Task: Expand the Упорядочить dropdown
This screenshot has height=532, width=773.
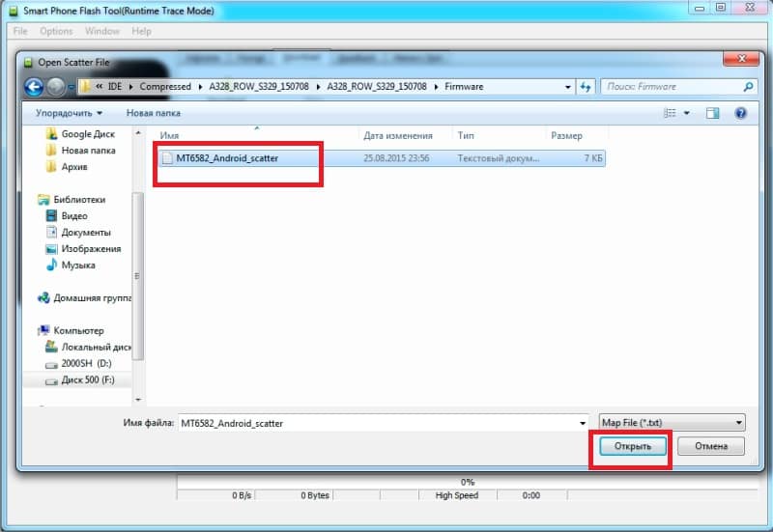Action: (69, 113)
